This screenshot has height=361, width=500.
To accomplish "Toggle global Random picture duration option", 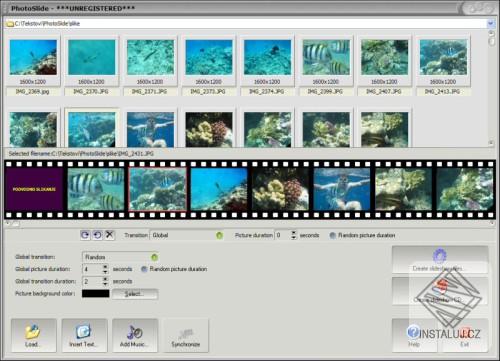I will [x=144, y=269].
